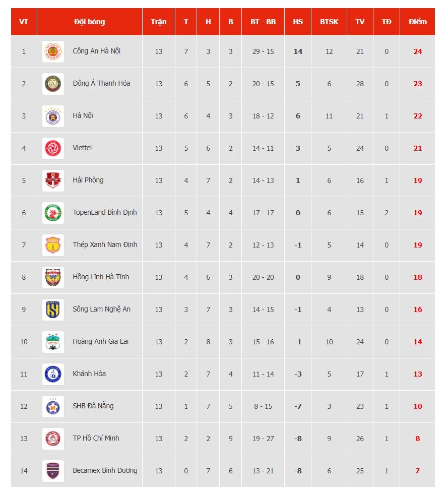Click the Trận column header

point(159,22)
